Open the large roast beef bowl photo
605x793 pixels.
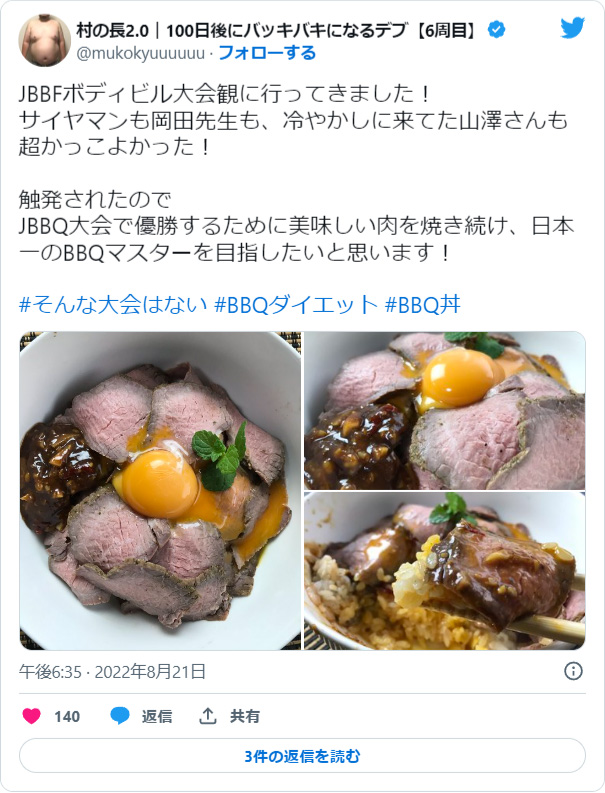160,491
